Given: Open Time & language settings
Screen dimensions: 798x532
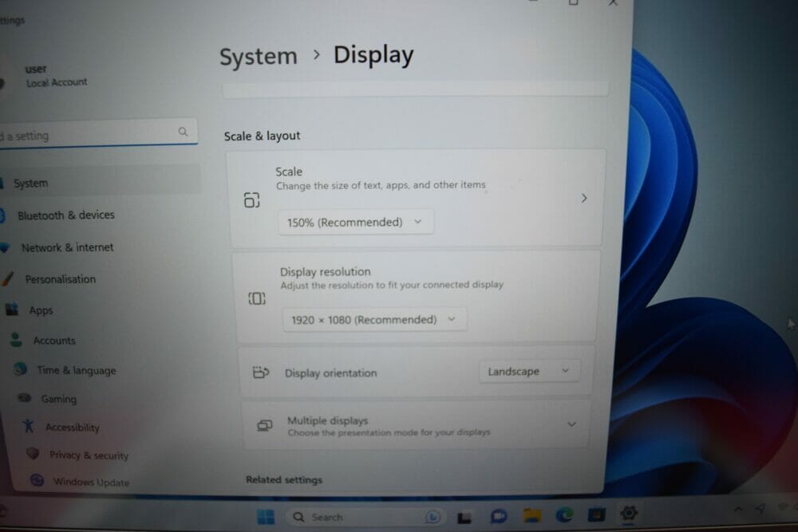Looking at the screenshot, I should pyautogui.click(x=77, y=370).
